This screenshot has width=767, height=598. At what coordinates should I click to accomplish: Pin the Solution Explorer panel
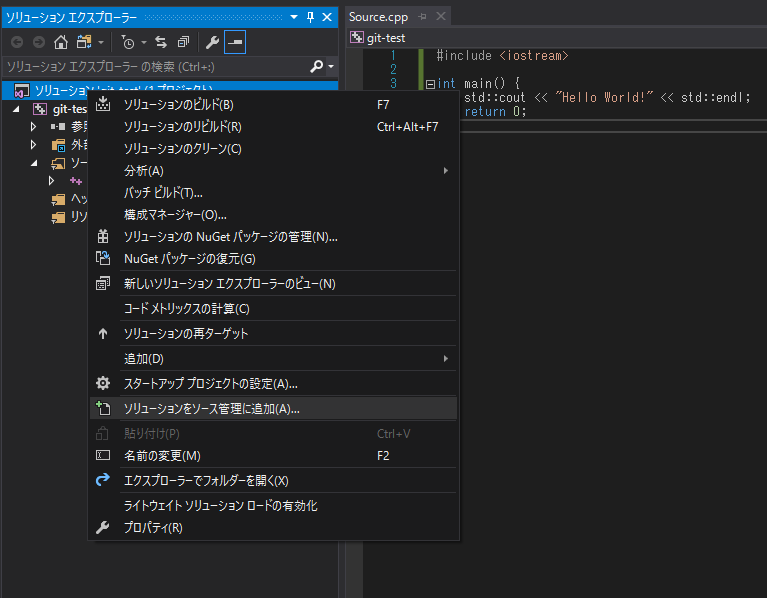[x=310, y=17]
